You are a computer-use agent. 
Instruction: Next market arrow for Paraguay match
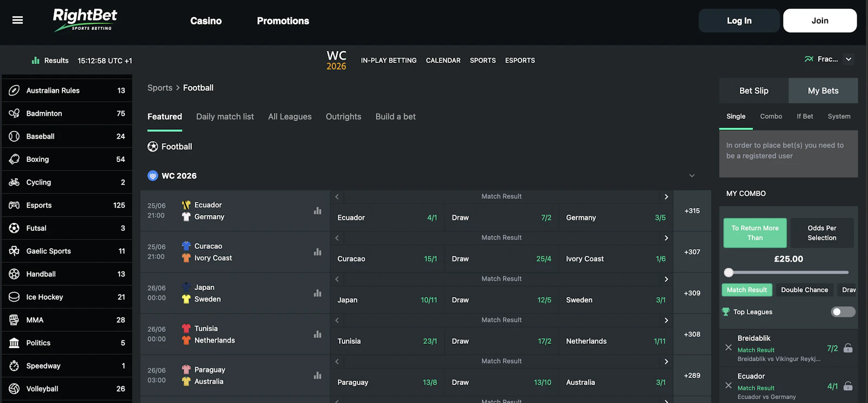point(666,362)
